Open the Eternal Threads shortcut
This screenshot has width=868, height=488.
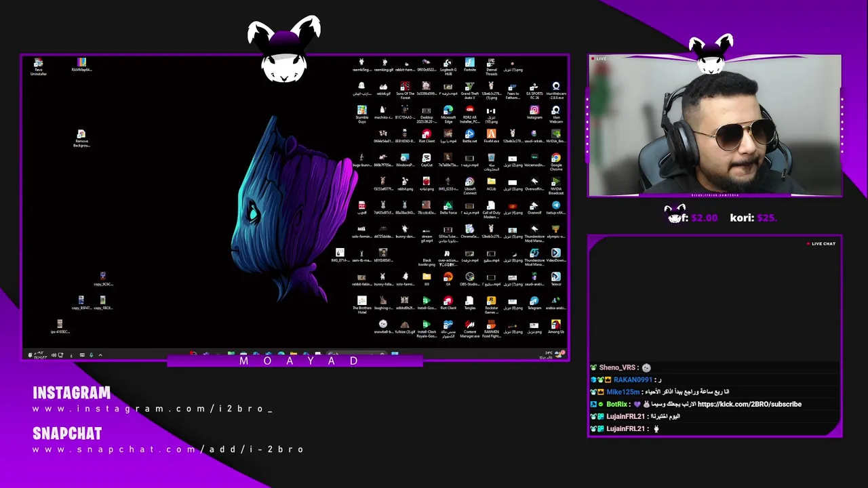click(x=491, y=66)
